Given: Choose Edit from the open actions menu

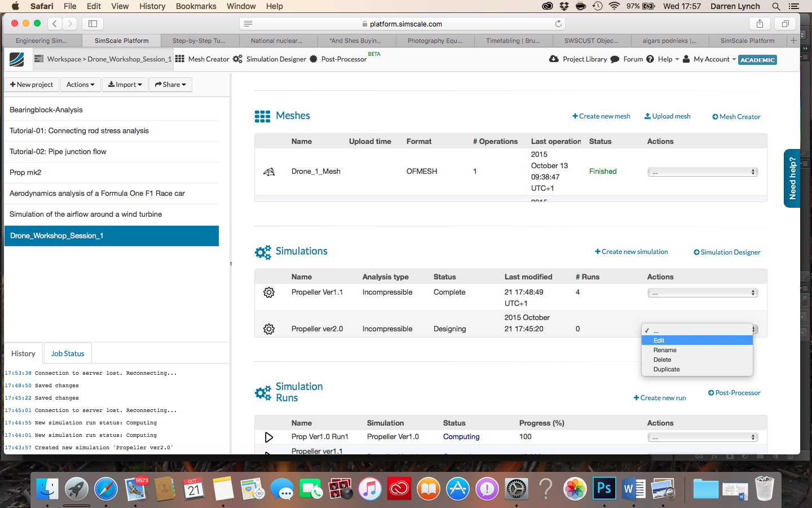Looking at the screenshot, I should click(697, 340).
